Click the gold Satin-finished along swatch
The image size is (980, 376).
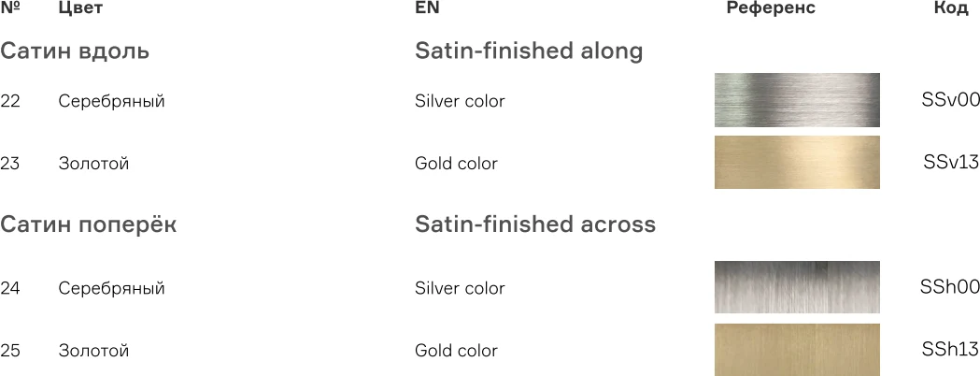click(x=797, y=163)
